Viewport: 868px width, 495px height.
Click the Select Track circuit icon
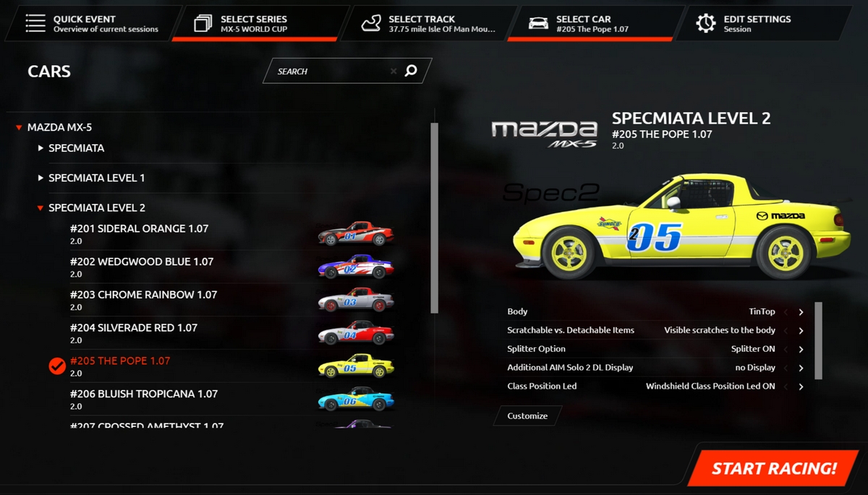(x=372, y=23)
